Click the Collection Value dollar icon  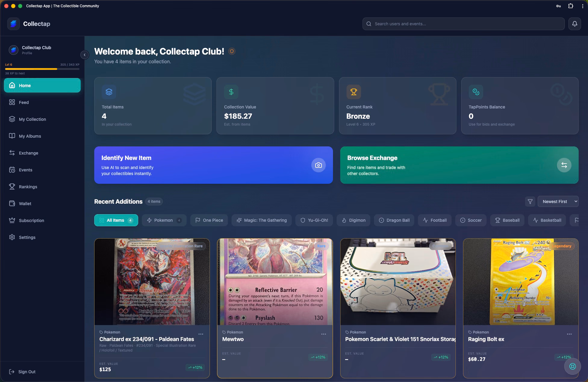pos(231,92)
